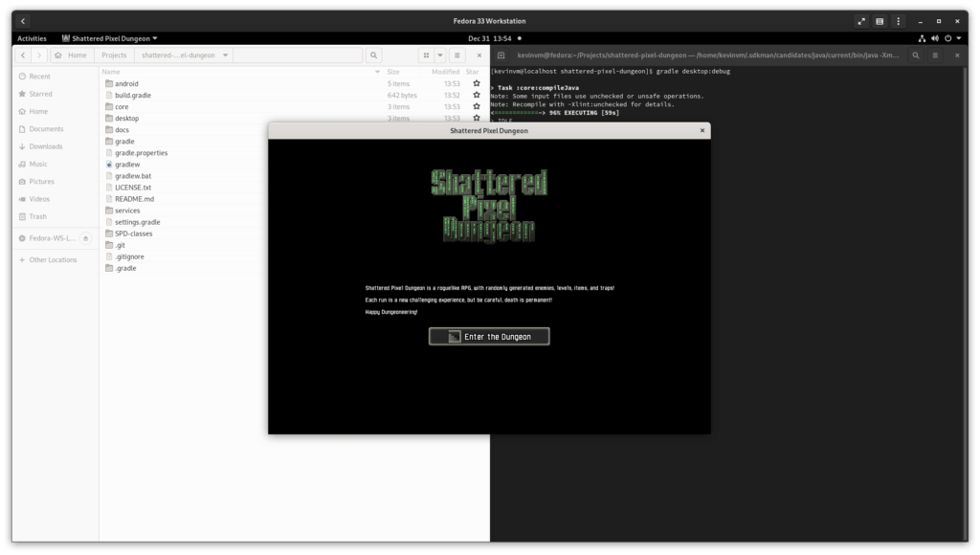Image resolution: width=980 pixels, height=555 pixels.
Task: Select the README.md file
Action: [134, 199]
